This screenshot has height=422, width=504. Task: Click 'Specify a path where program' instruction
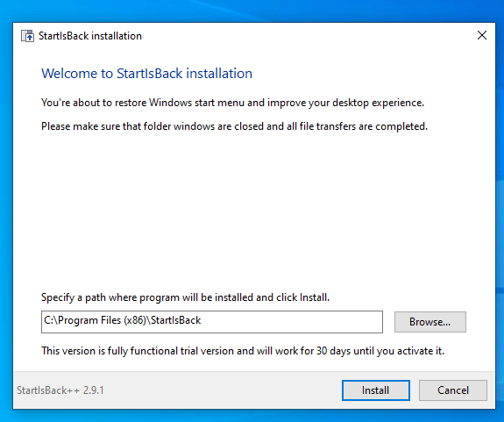pyautogui.click(x=185, y=297)
